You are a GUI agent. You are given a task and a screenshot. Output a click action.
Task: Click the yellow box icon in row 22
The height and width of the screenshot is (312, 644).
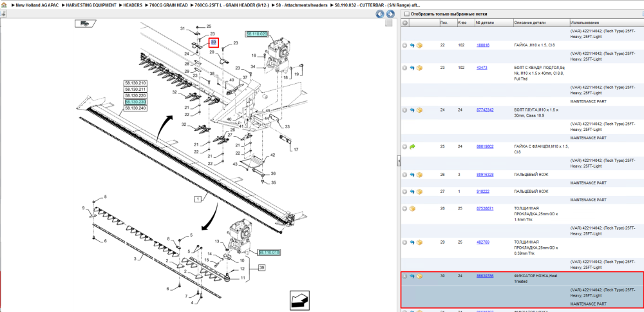(419, 45)
